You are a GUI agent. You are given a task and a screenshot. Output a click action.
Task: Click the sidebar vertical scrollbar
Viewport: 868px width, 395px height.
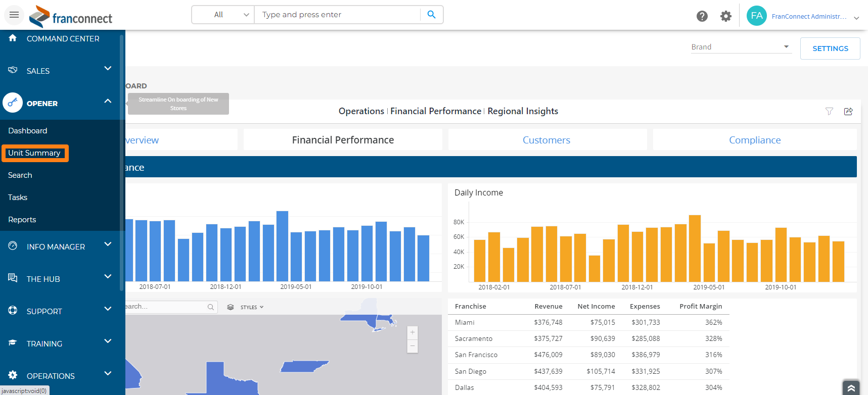click(x=121, y=162)
